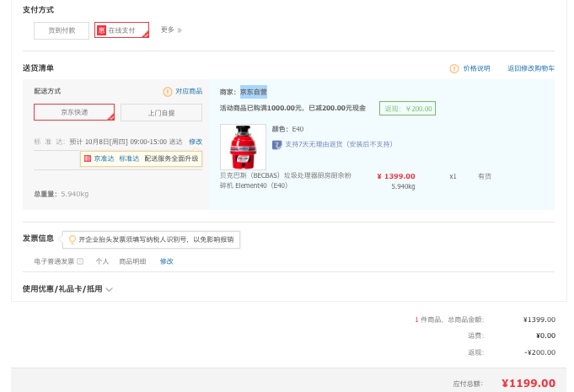Open the 贝克巴斯 product title
The image size is (574, 392).
tap(286, 180)
